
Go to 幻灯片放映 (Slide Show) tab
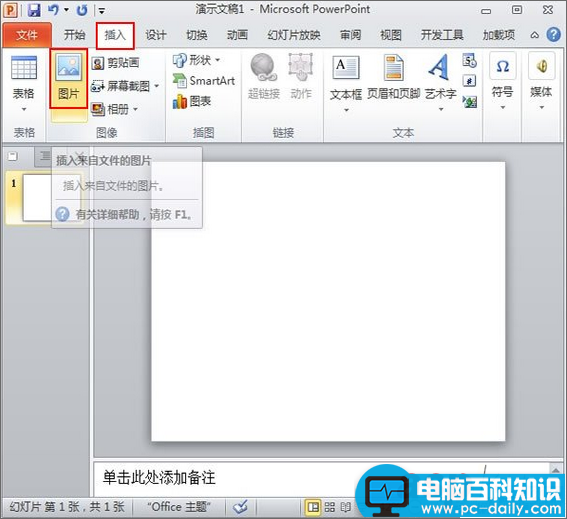pos(294,35)
